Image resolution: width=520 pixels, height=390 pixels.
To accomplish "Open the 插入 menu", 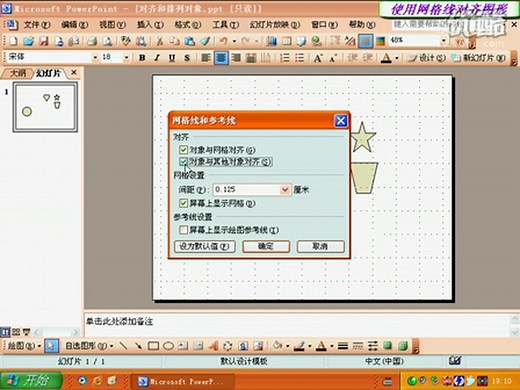I will point(150,25).
